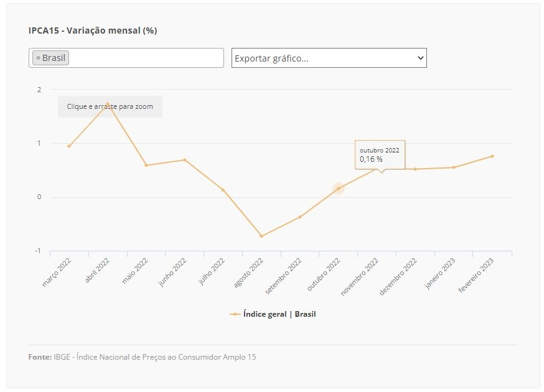Image resolution: width=544 pixels, height=392 pixels.
Task: Click the highlighted outubro 2022 data point
Action: [338, 189]
